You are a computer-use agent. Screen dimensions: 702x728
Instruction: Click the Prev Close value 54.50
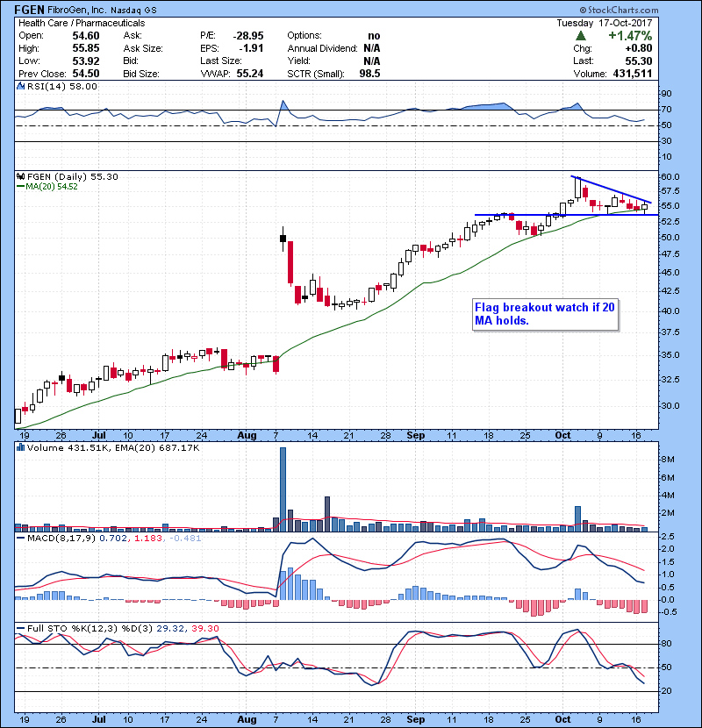(86, 74)
